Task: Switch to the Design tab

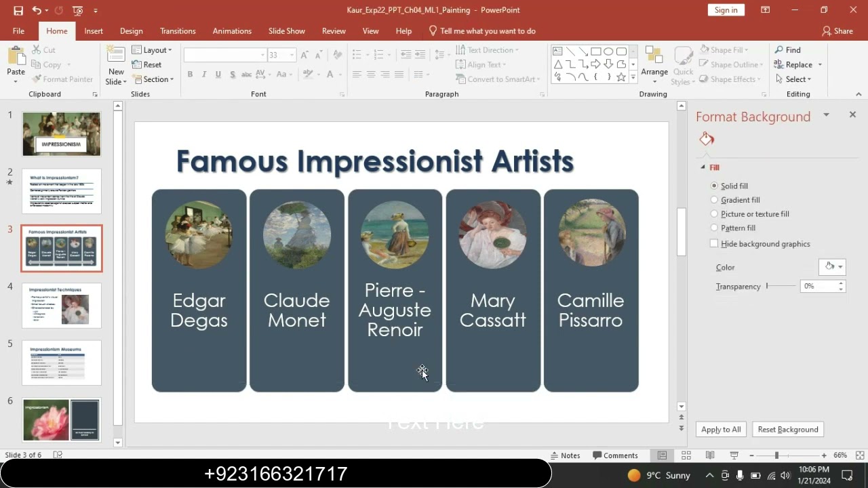Action: click(x=132, y=31)
